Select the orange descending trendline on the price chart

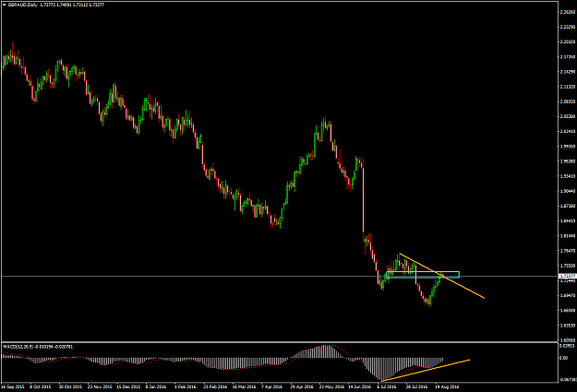tap(441, 276)
